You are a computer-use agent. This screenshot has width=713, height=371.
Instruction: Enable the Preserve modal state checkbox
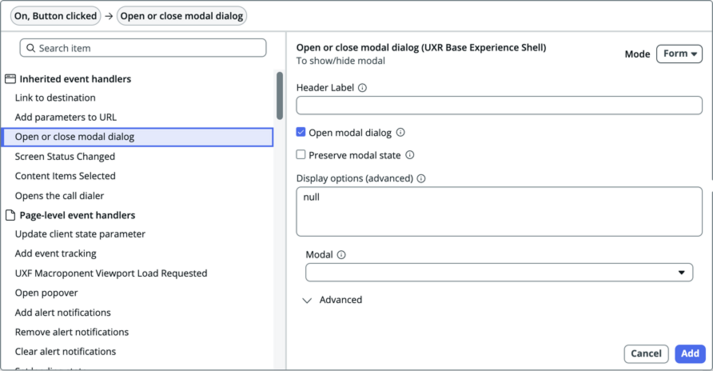point(301,155)
